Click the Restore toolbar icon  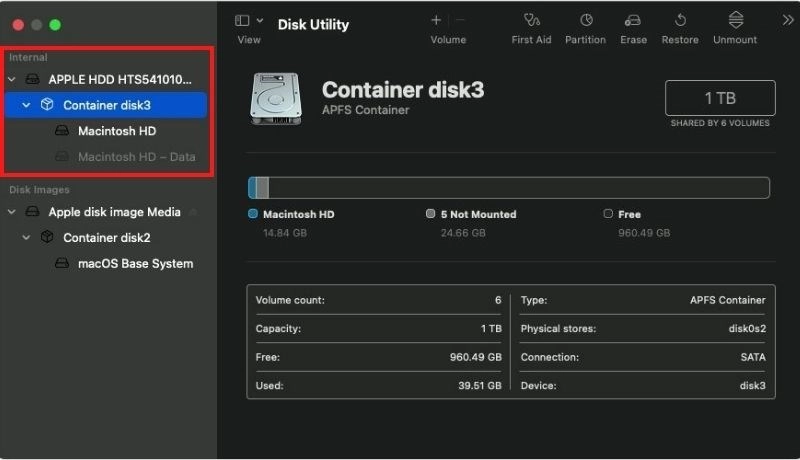click(x=680, y=20)
